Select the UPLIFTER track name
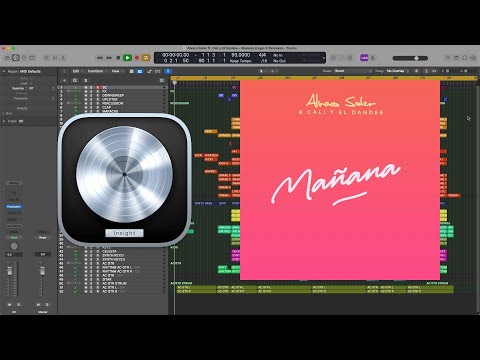 coord(110,99)
